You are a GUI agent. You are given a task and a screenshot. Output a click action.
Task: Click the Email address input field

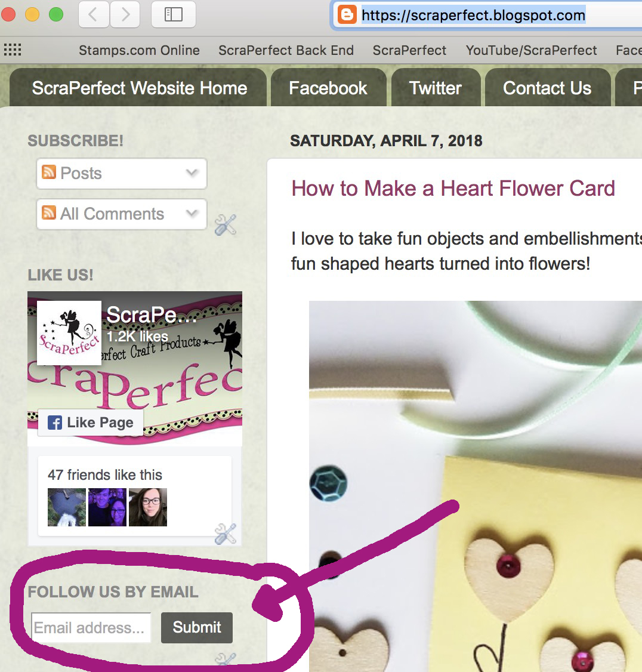point(91,628)
